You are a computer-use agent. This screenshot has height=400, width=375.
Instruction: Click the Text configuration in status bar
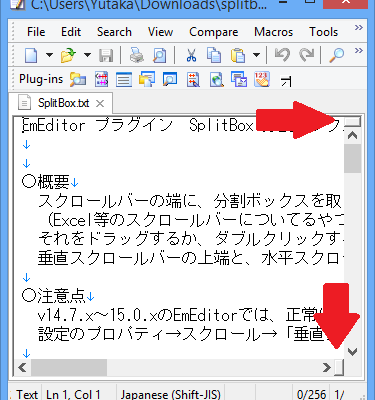coord(27,395)
